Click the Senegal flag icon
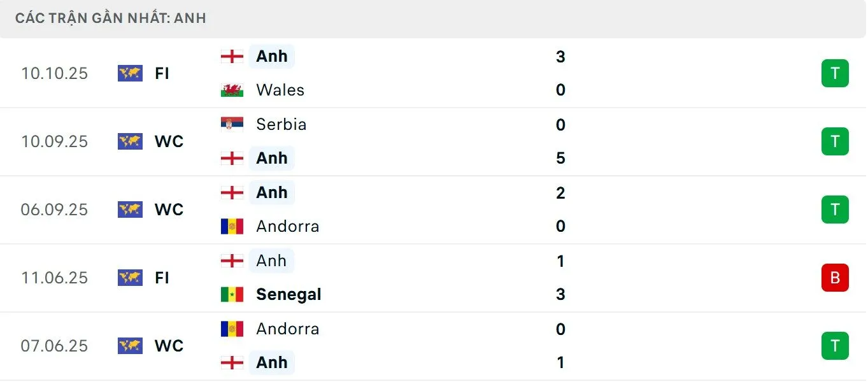Image resolution: width=868 pixels, height=391 pixels. point(232,294)
